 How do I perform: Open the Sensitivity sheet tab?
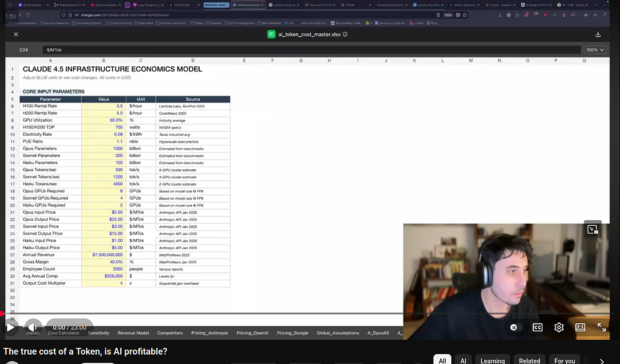click(99, 333)
